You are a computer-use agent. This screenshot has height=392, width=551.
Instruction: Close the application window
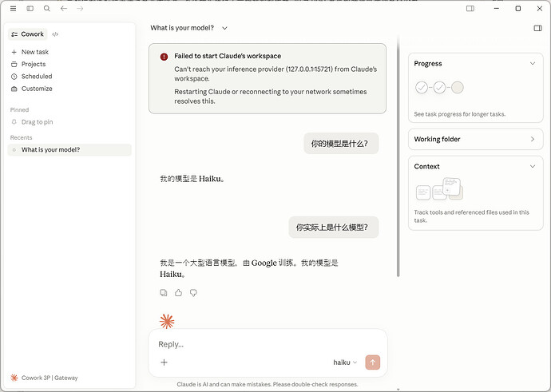(x=539, y=9)
